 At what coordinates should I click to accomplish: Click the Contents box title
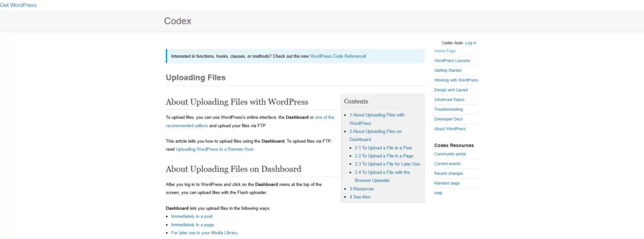[356, 101]
